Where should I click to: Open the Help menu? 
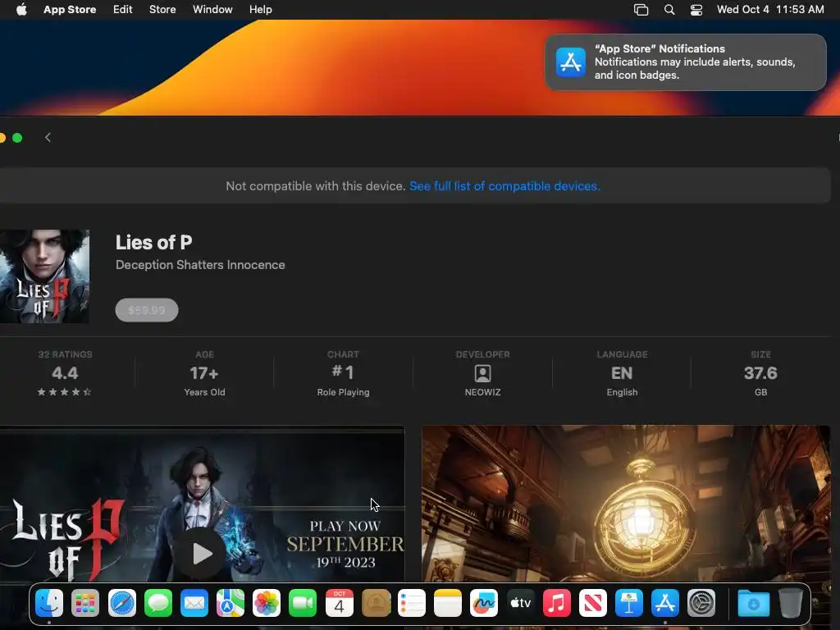(260, 9)
